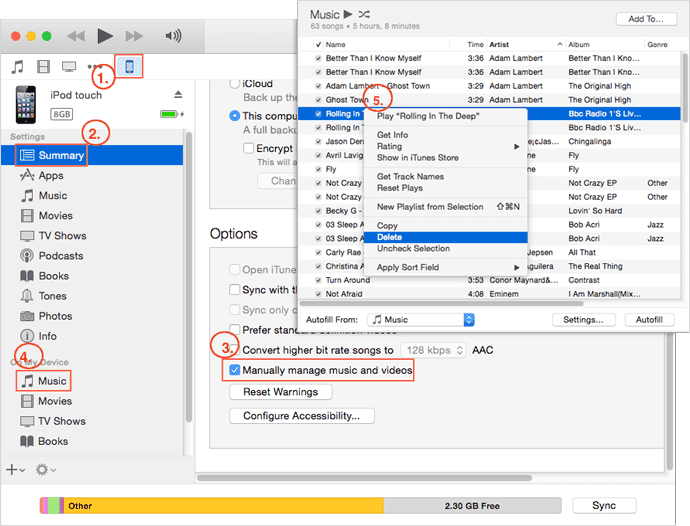690x526 pixels.
Task: Open Movies under On My Device
Action: [x=46, y=401]
